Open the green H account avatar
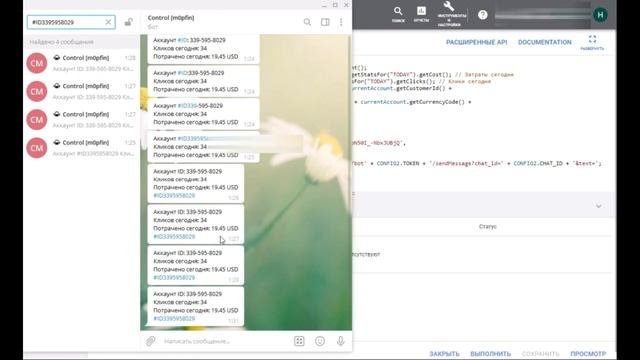 [x=600, y=15]
